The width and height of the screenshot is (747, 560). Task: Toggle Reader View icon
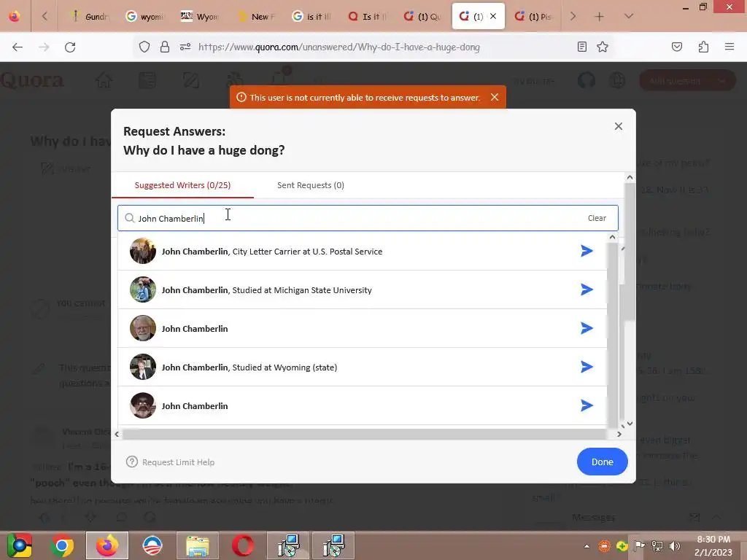point(581,47)
